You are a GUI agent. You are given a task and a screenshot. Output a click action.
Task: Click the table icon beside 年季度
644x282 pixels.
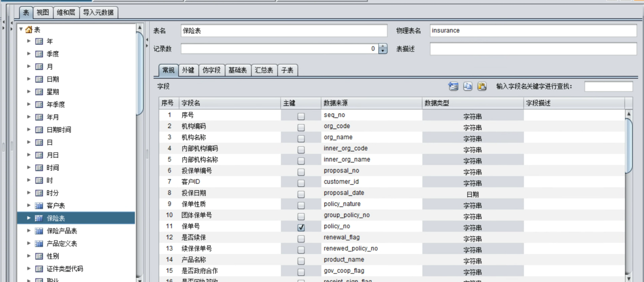[39, 105]
